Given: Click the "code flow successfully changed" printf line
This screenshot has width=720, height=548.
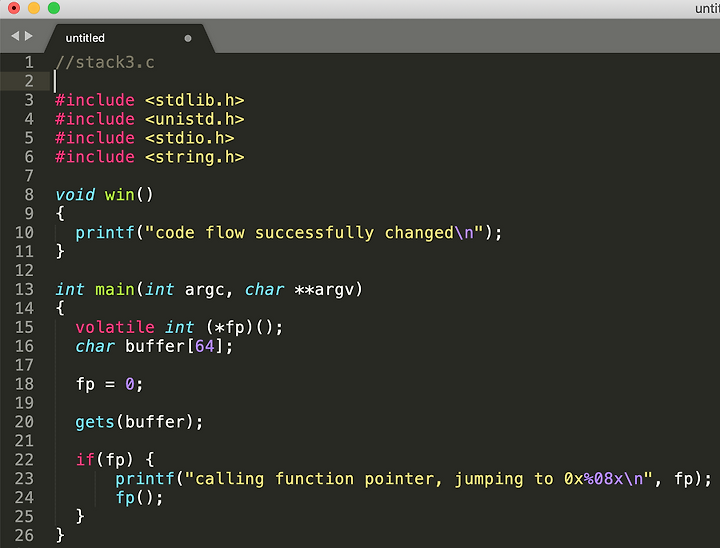Looking at the screenshot, I should [289, 232].
